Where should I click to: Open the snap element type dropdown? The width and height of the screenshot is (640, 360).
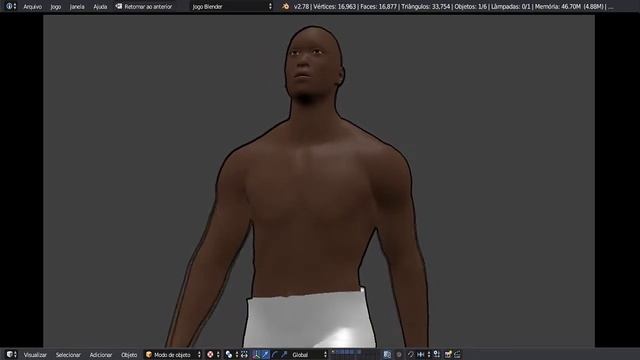point(423,355)
